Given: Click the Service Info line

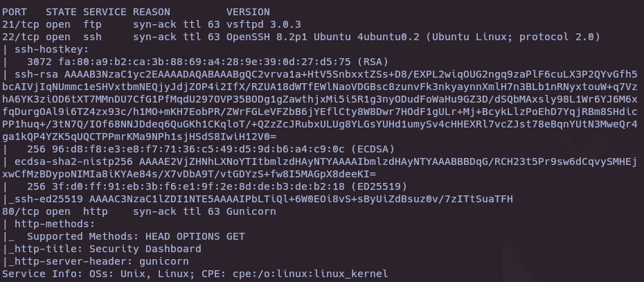Looking at the screenshot, I should pyautogui.click(x=195, y=274).
